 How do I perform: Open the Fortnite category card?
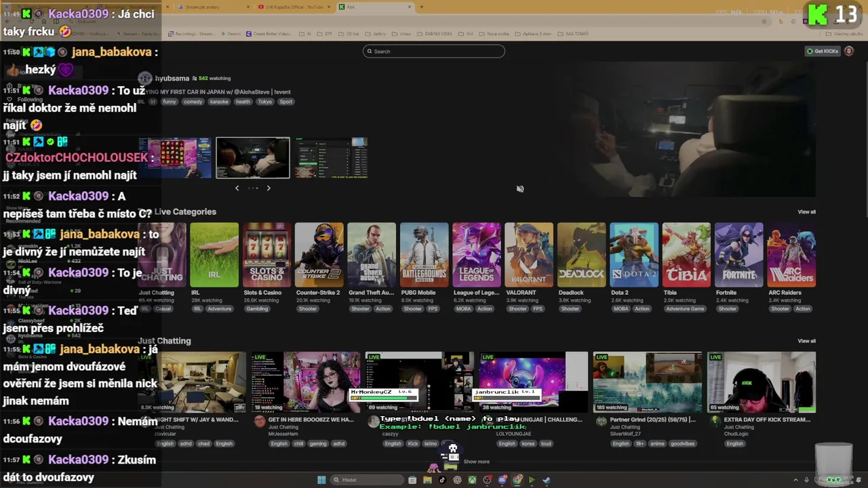[738, 255]
